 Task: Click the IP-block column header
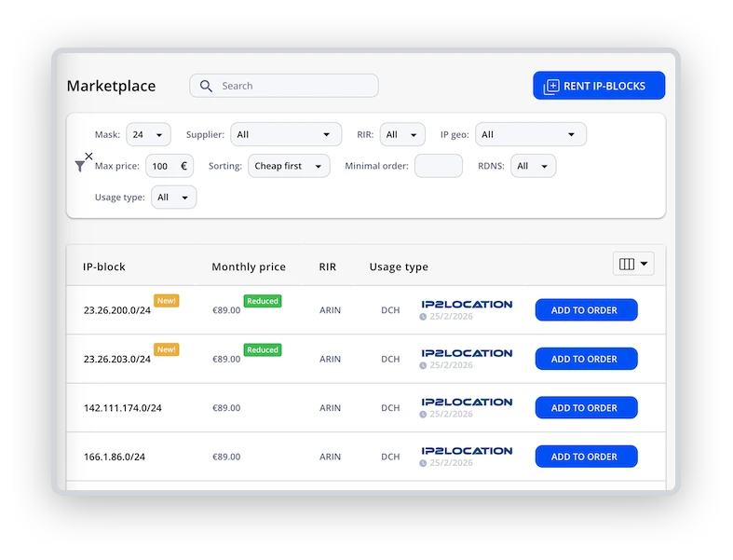point(103,266)
